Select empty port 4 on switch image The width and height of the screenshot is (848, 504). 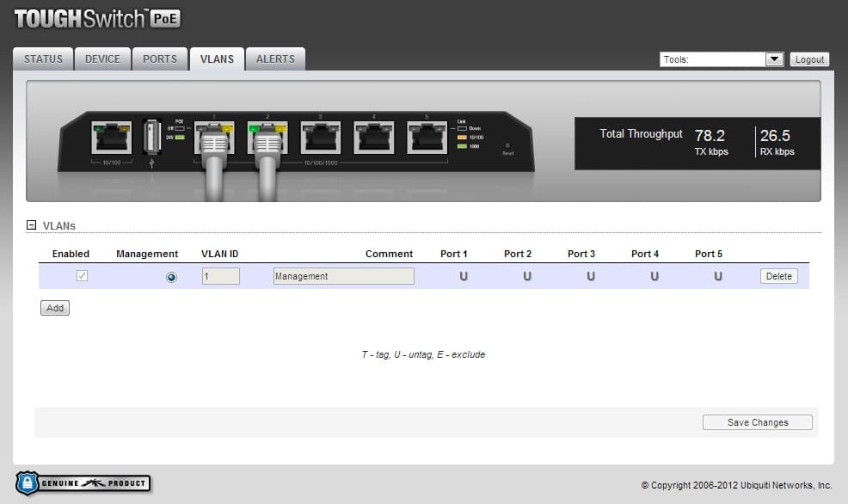374,138
